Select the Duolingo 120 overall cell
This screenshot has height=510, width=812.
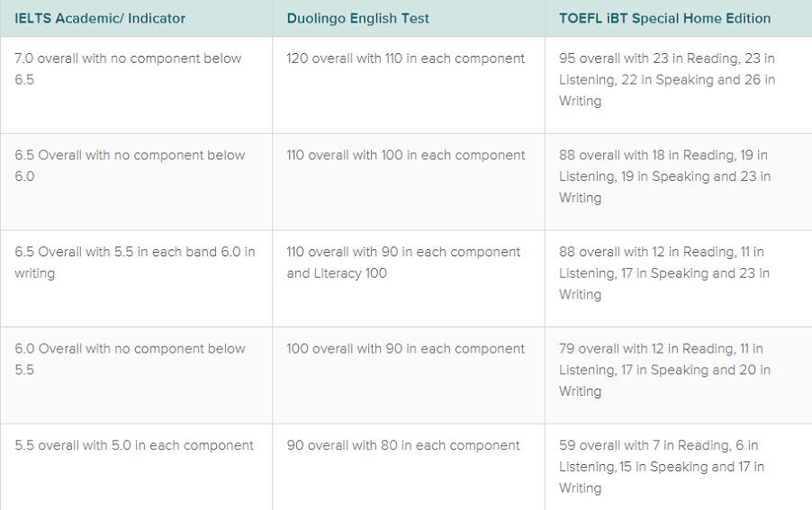405,58
